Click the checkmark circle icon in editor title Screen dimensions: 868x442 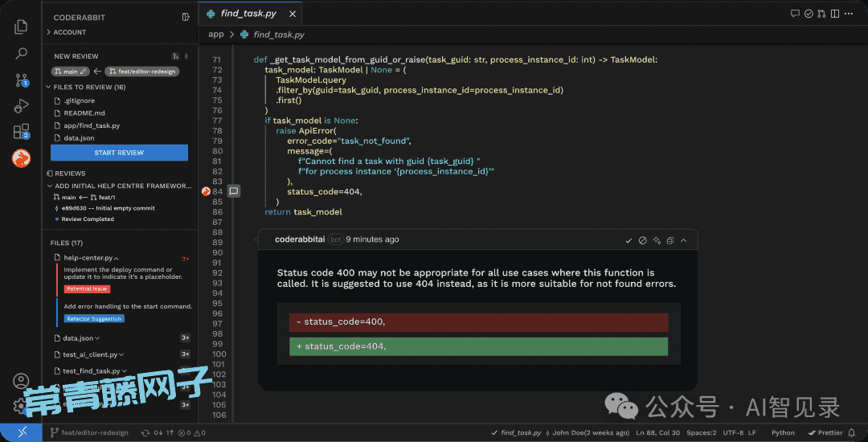(x=809, y=14)
